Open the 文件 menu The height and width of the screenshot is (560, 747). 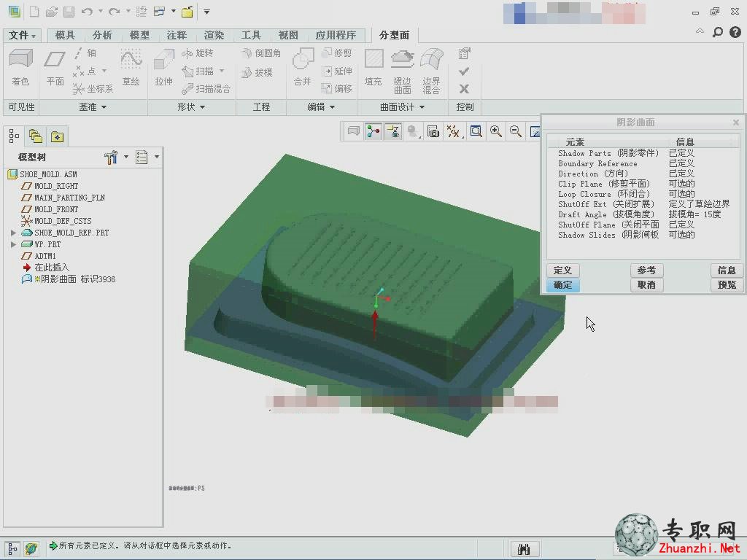pos(22,35)
